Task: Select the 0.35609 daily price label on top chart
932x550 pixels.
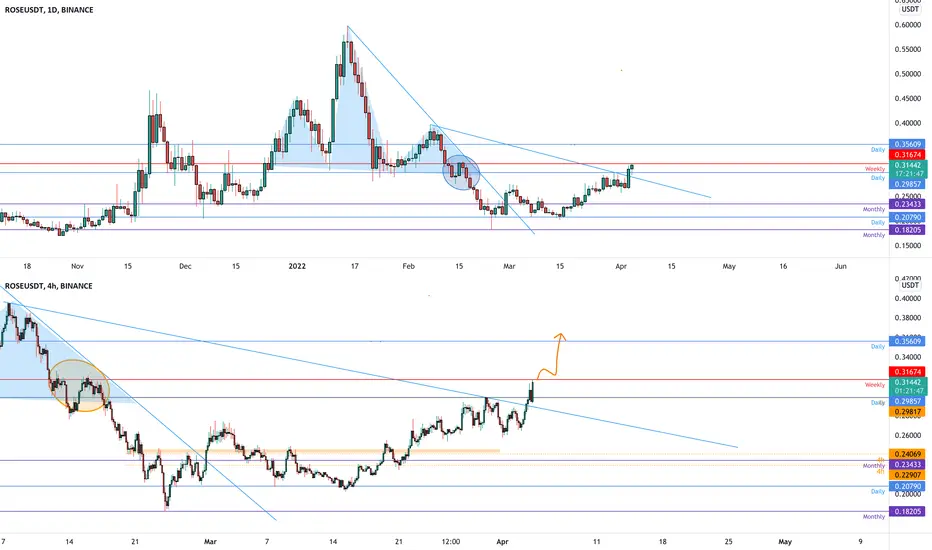Action: [x=907, y=144]
